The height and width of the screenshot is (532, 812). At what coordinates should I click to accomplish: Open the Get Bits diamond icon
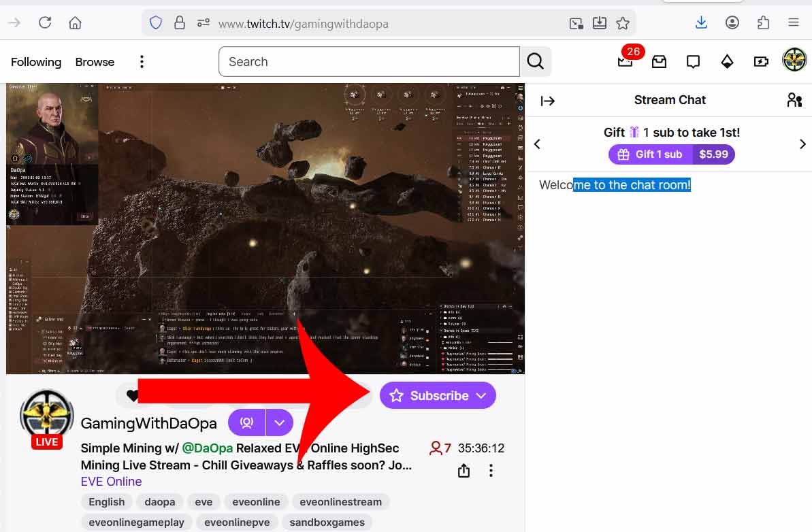[727, 62]
